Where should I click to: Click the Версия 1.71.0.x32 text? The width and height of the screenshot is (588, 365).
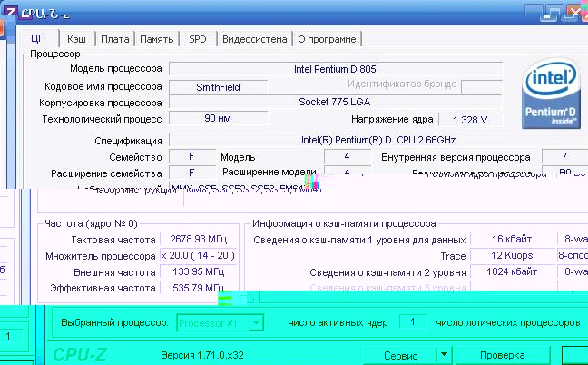click(202, 355)
